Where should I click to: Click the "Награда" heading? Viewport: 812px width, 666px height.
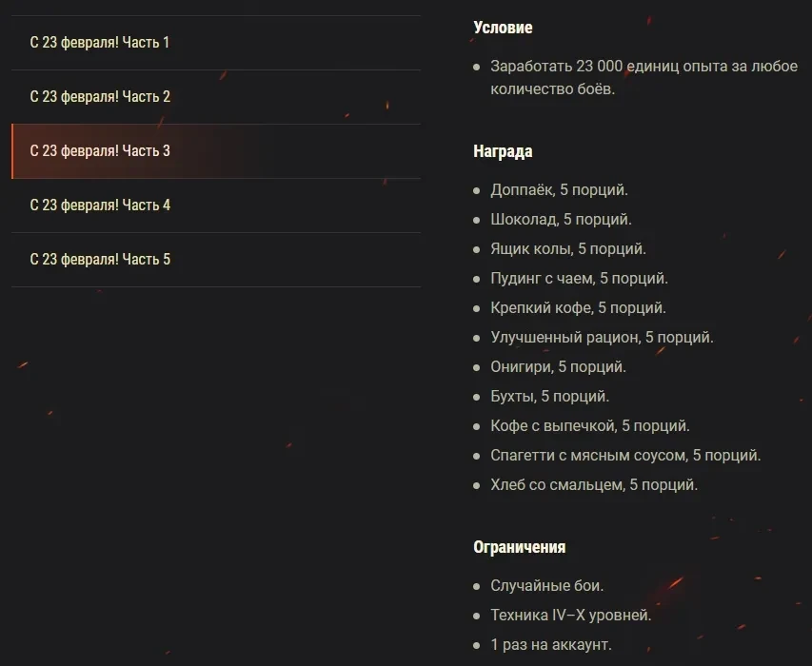[x=503, y=152]
